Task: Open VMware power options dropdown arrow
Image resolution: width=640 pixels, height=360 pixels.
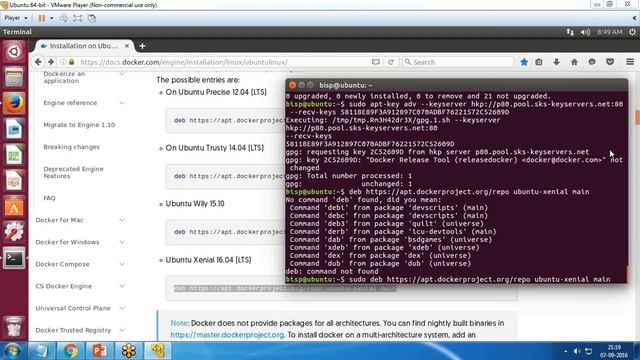Action: click(x=51, y=18)
